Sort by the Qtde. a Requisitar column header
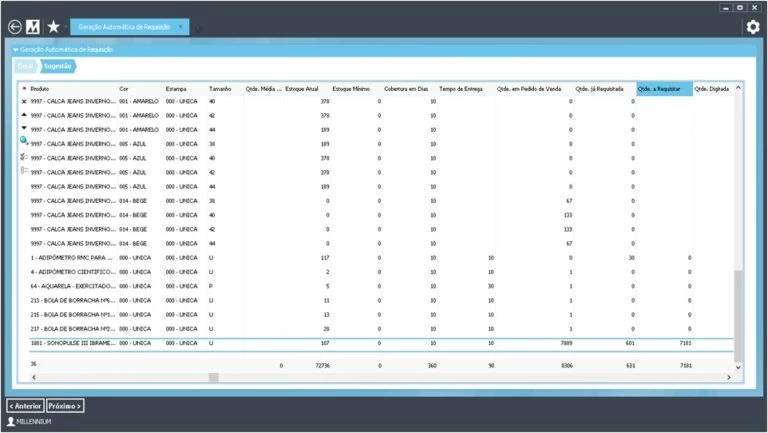 [663, 89]
